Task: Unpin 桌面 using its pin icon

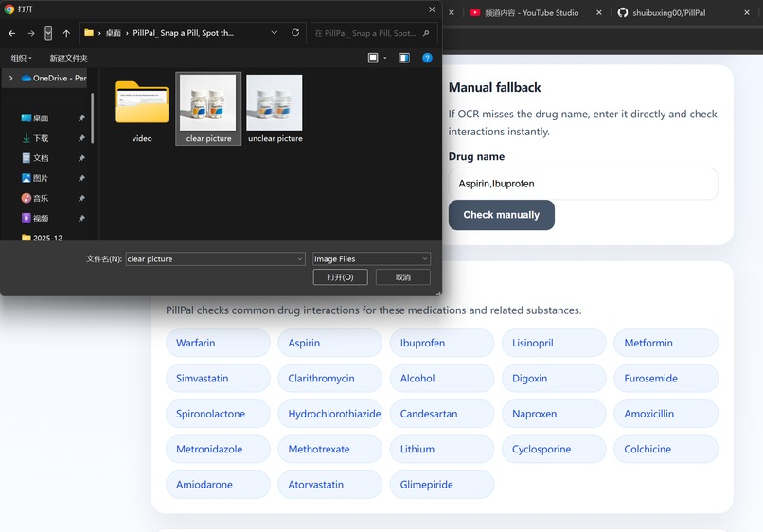Action: pos(81,117)
